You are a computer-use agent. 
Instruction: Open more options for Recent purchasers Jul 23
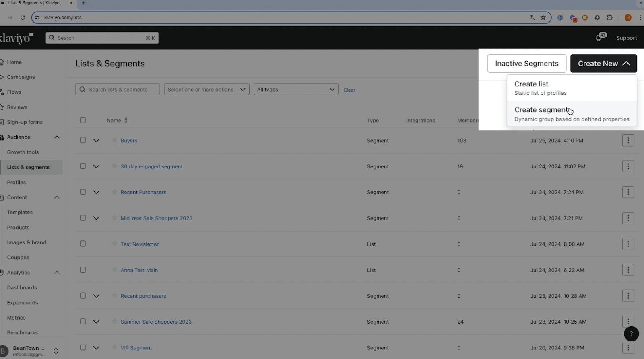click(628, 296)
